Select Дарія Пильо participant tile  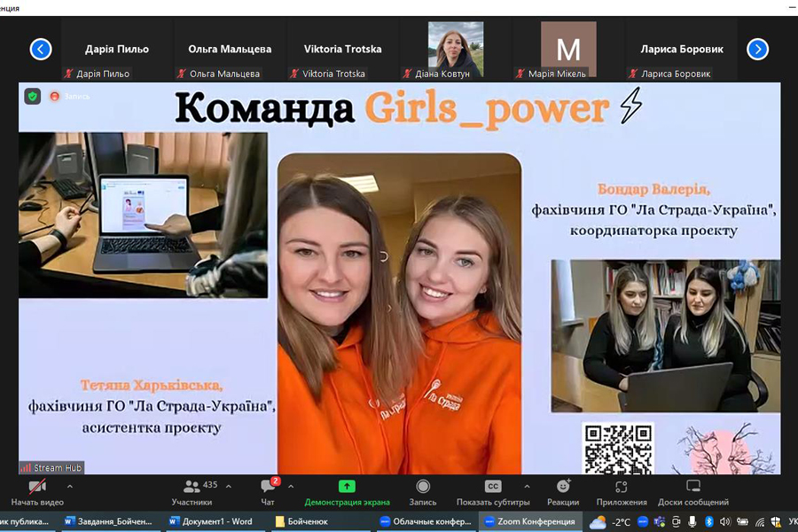click(117, 50)
